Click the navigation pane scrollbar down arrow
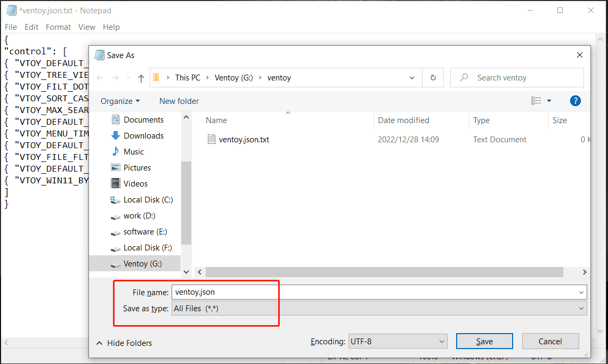Image resolution: width=608 pixels, height=364 pixels. 186,272
